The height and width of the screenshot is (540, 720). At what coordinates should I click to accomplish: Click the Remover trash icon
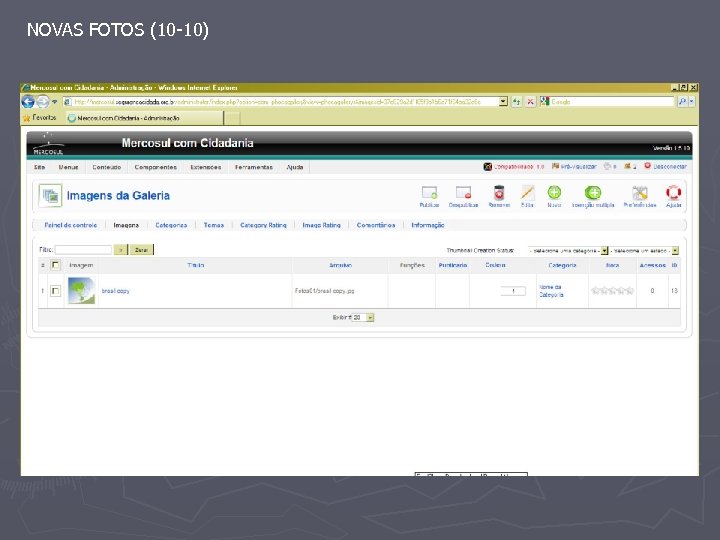pyautogui.click(x=499, y=193)
